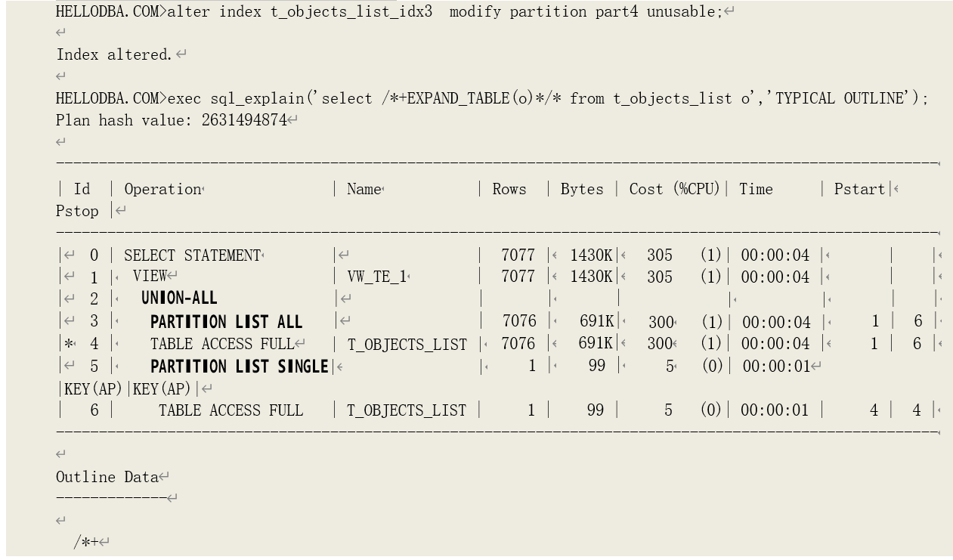Screen dimensions: 953x560
Task: Click the 'Name' column header
Action: pyautogui.click(x=364, y=190)
